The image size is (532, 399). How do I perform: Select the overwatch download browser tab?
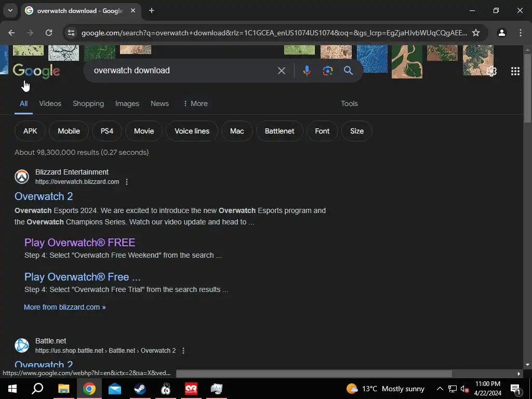(79, 10)
